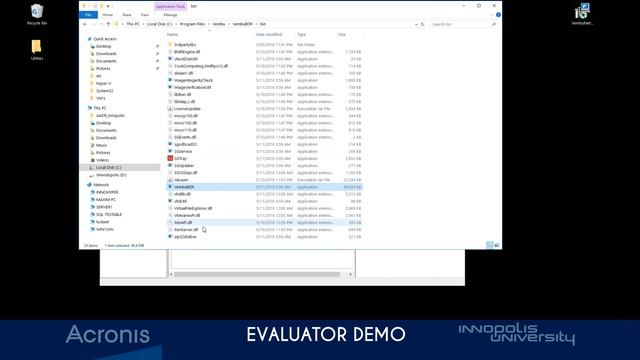Click the red SGTray application icon

pyautogui.click(x=170, y=158)
